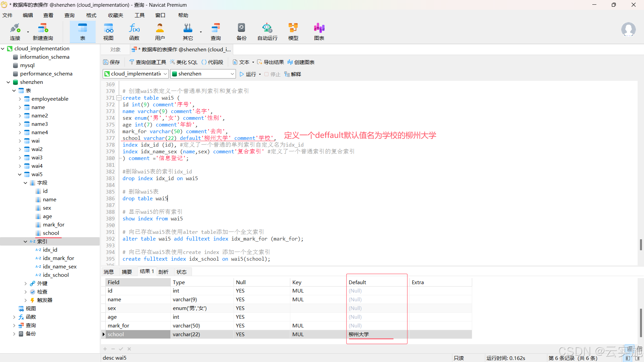The width and height of the screenshot is (644, 362).
Task: Click the Others (其它) toolbar icon
Action: pos(188,32)
